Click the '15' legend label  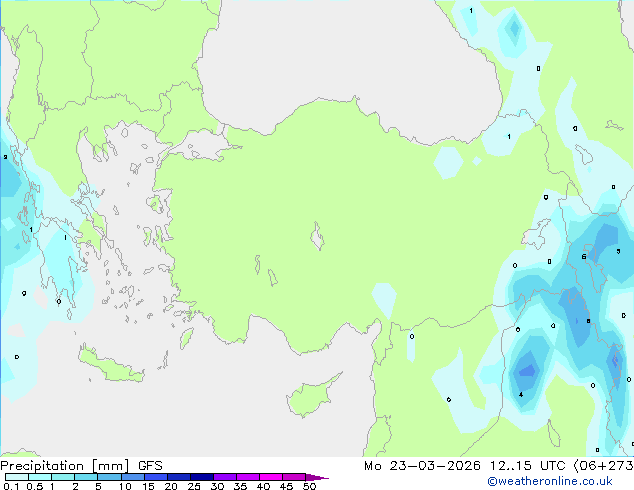coord(148,486)
